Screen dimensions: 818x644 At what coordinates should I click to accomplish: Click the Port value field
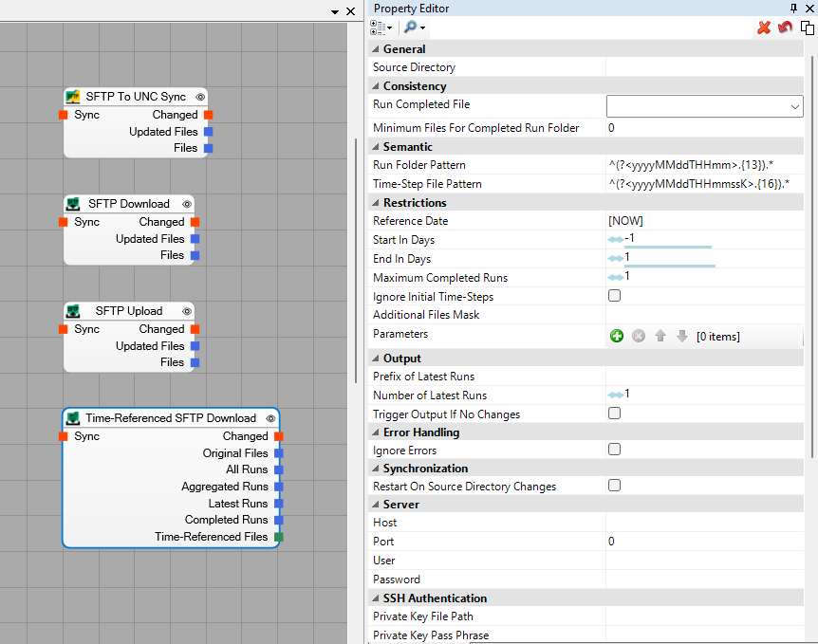[704, 542]
